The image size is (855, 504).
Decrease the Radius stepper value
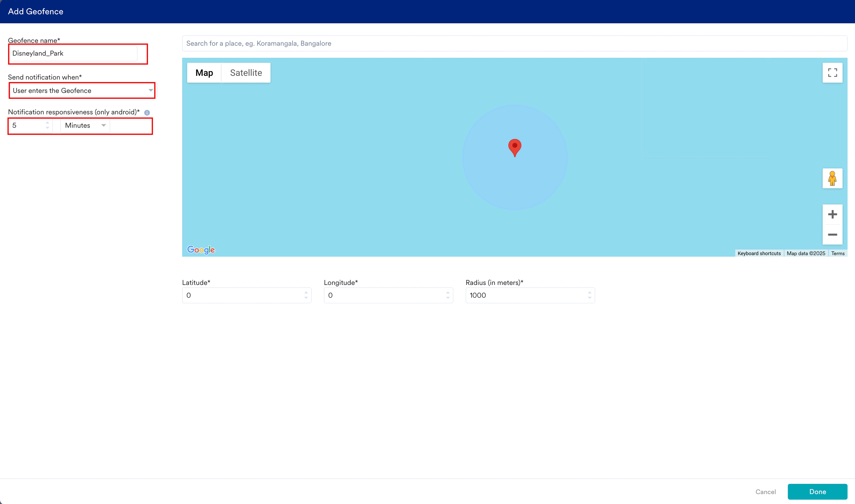point(589,298)
